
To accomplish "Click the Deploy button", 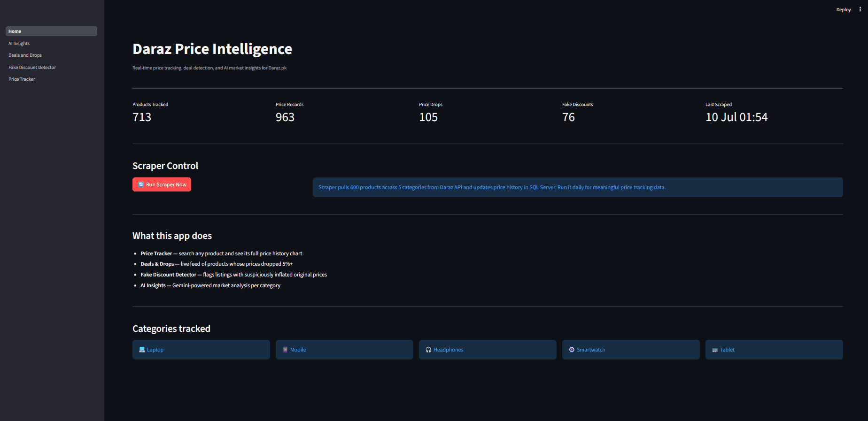I will (x=844, y=10).
